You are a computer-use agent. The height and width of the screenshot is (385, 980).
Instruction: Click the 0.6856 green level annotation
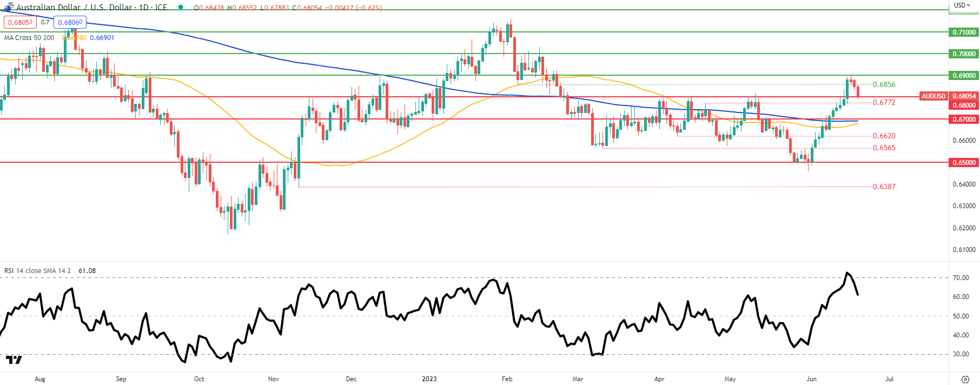coord(884,84)
